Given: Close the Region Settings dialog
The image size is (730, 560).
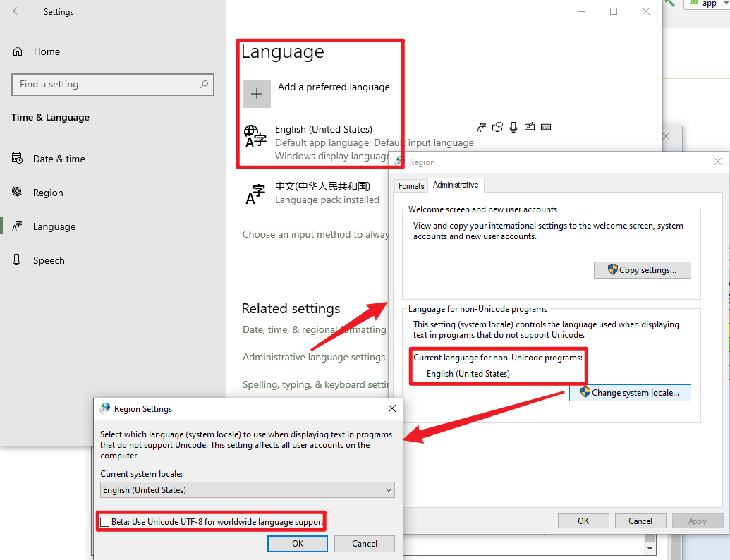Looking at the screenshot, I should click(392, 408).
